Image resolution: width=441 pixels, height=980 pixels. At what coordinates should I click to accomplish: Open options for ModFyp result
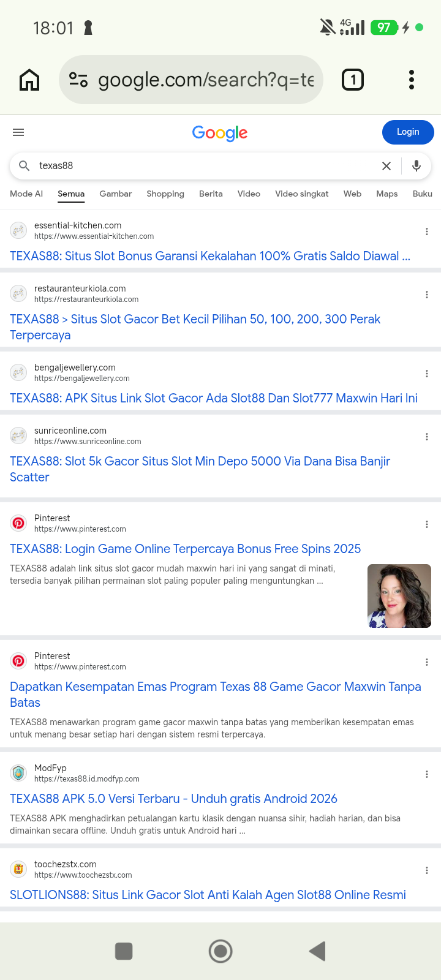427,774
